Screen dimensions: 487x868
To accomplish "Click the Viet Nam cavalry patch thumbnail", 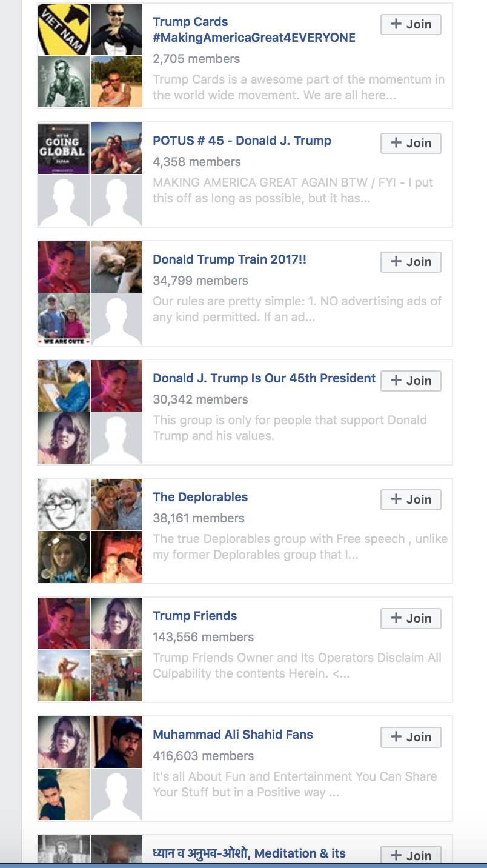I will (64, 29).
